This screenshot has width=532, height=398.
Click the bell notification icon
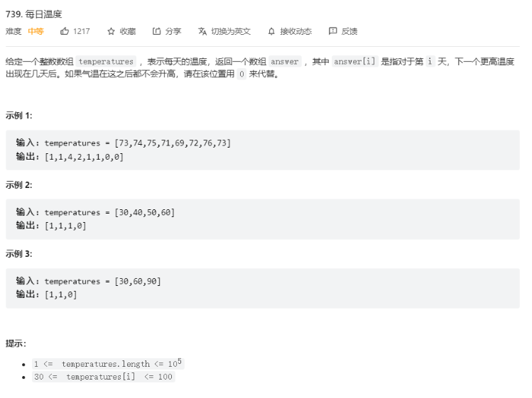[x=271, y=31]
